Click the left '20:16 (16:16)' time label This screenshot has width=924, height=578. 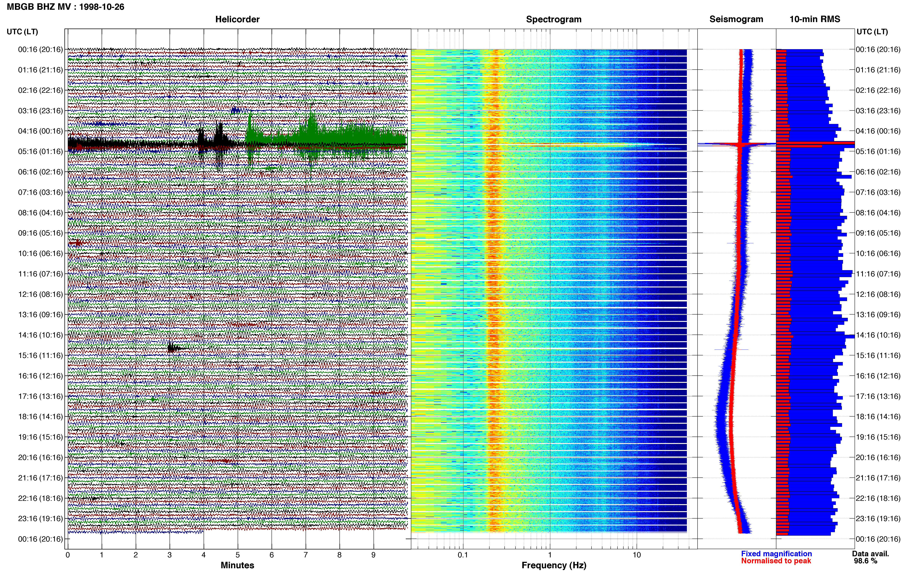[x=40, y=457]
